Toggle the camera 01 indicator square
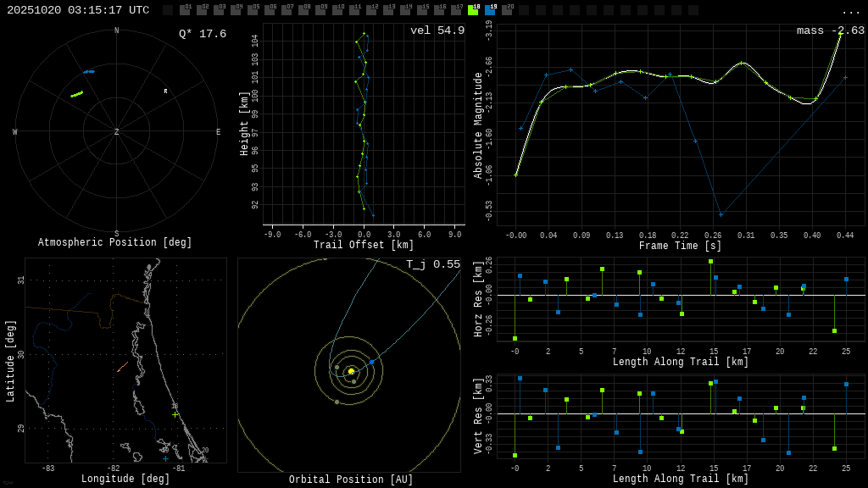Viewport: 868px width, 488px height. (x=185, y=10)
